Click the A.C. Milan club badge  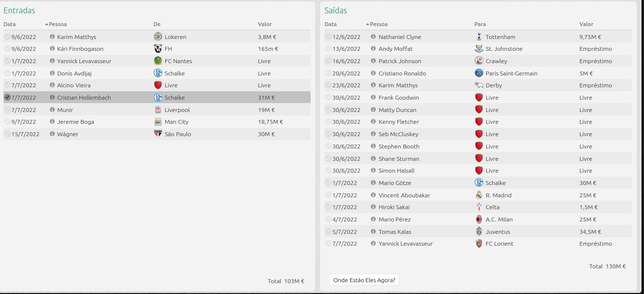pos(479,219)
